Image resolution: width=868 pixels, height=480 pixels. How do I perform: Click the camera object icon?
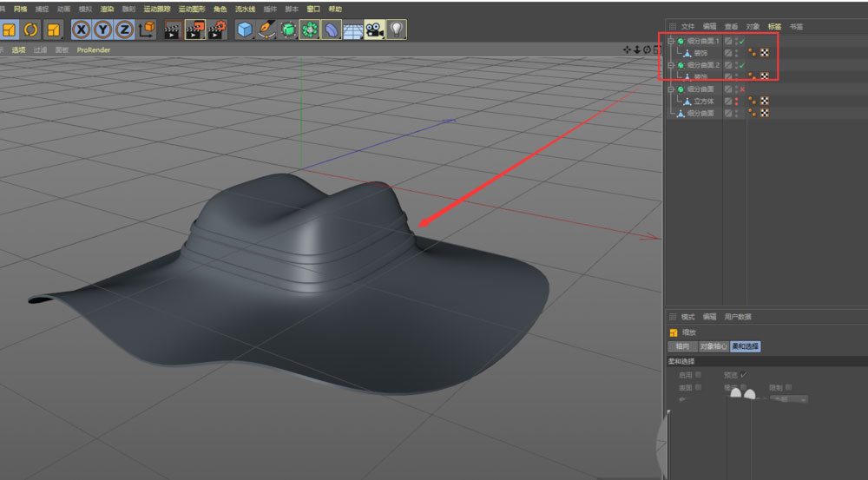pyautogui.click(x=374, y=30)
